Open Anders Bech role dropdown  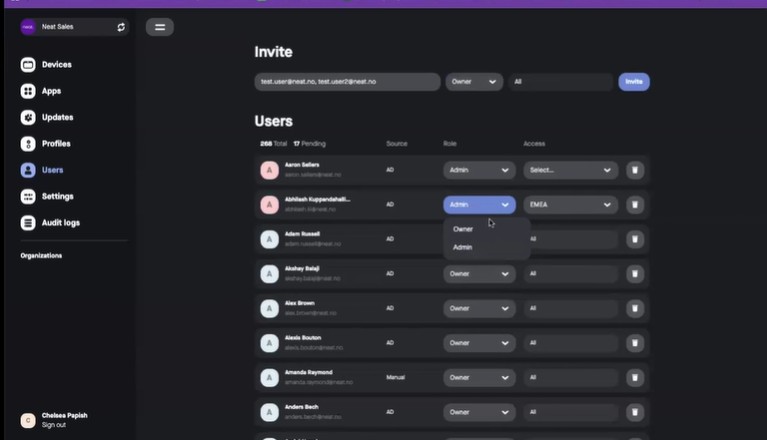coord(479,413)
